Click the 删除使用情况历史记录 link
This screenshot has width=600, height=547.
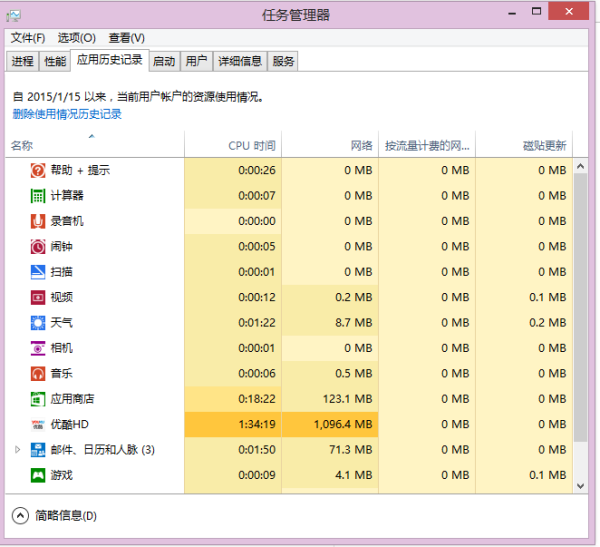pos(67,114)
